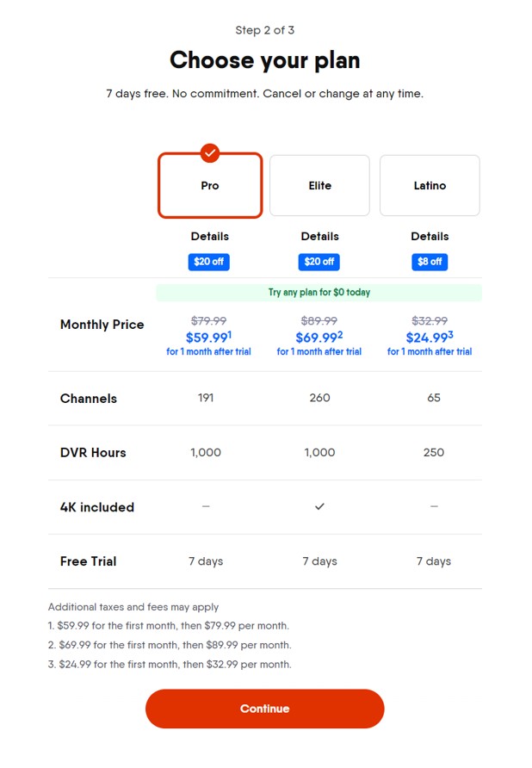Select the Pro plan card

(x=210, y=186)
